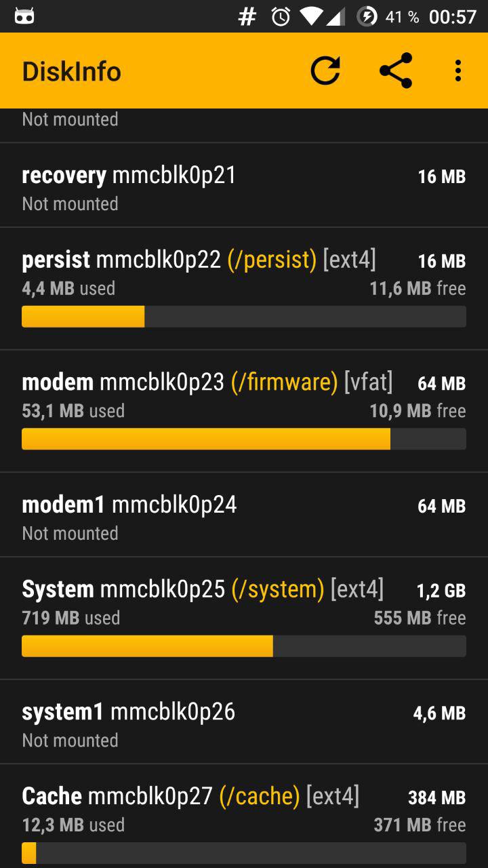Open the System mmcblk0p25 partition entry
The height and width of the screenshot is (868, 488).
click(244, 618)
